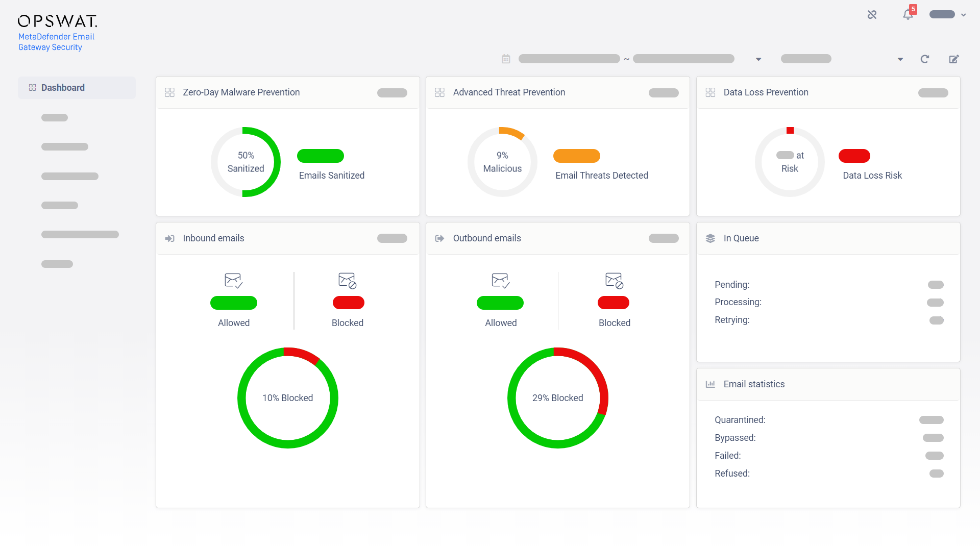This screenshot has width=980, height=547.
Task: Click the Email Threats Detected indicator
Action: [x=577, y=156]
